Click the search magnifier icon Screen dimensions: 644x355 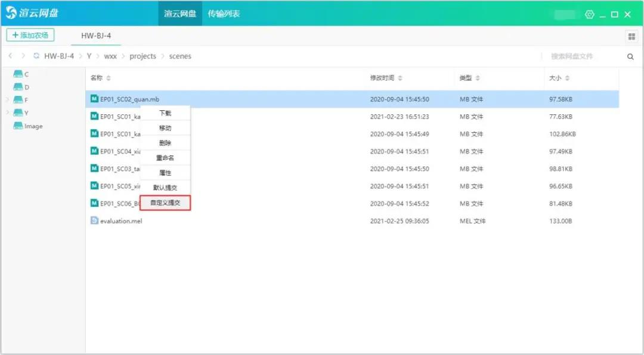coord(630,57)
